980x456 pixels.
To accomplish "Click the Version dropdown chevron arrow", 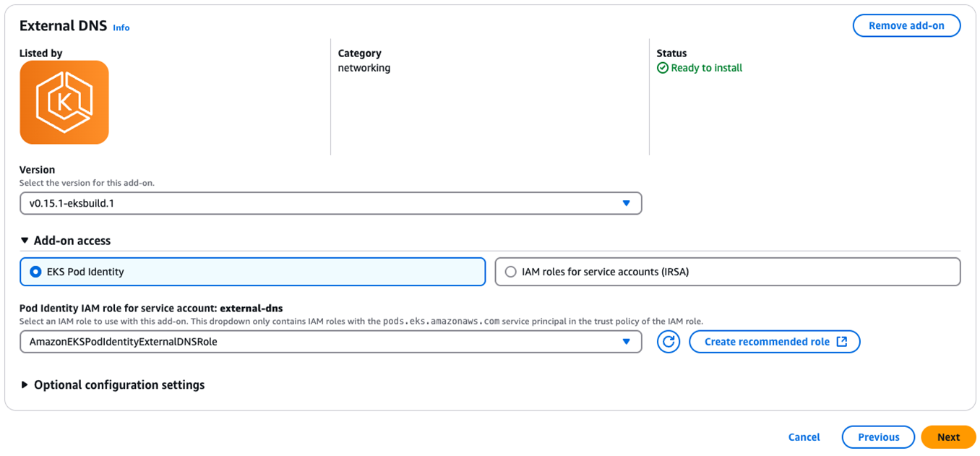I will (626, 203).
